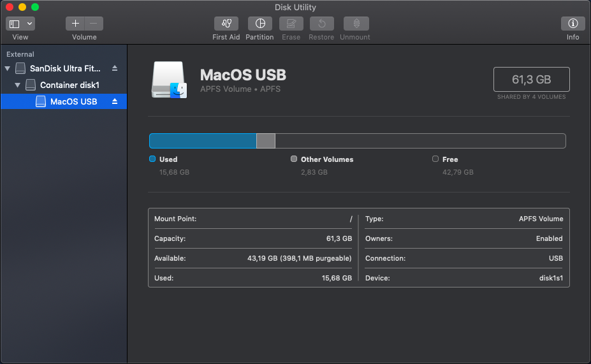Select Container disk1 in sidebar
Screen dimensions: 591x364
(x=69, y=85)
